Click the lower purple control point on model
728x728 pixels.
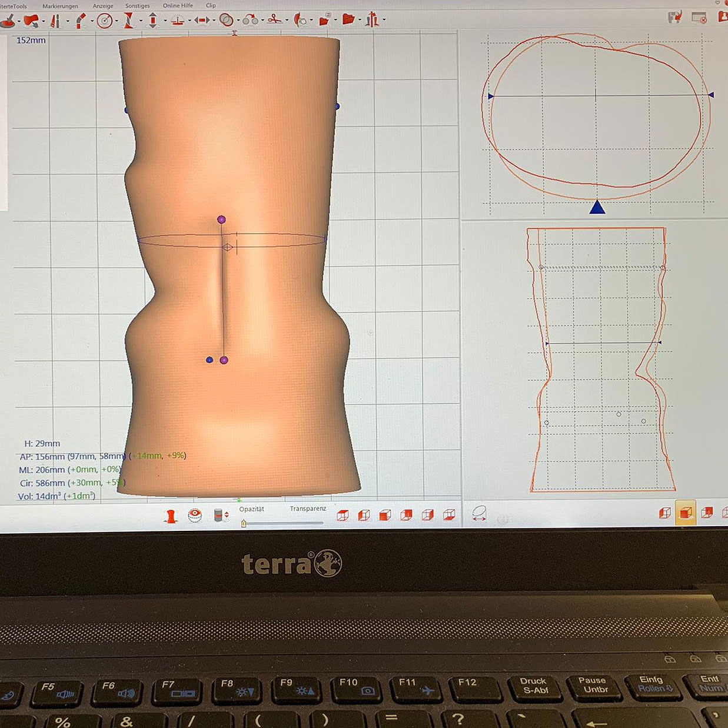tap(224, 360)
